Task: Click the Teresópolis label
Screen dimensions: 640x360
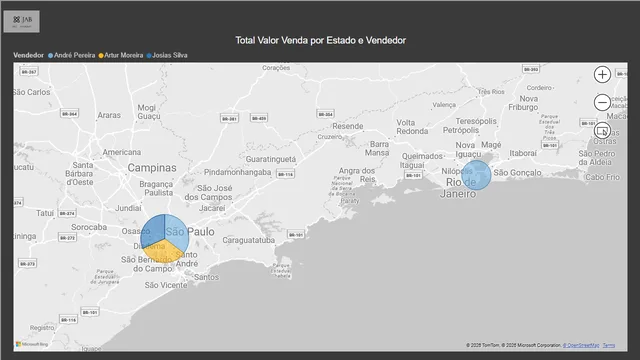Action: tap(476, 121)
